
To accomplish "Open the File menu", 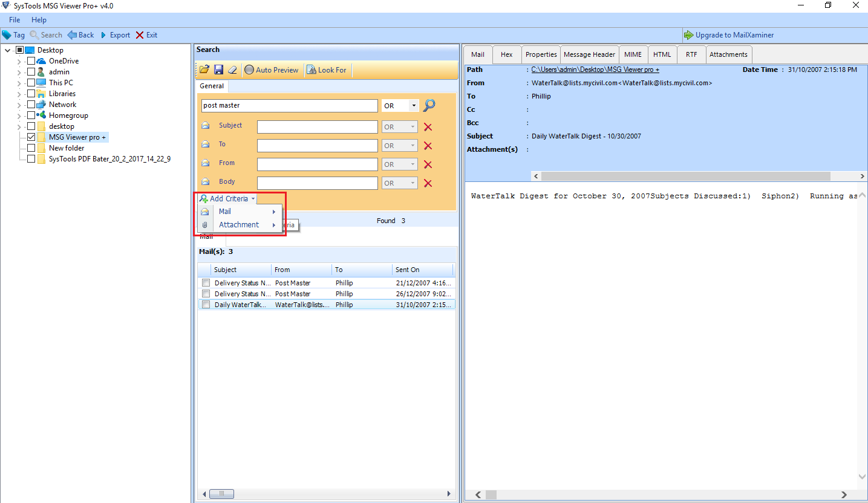I will click(x=15, y=20).
